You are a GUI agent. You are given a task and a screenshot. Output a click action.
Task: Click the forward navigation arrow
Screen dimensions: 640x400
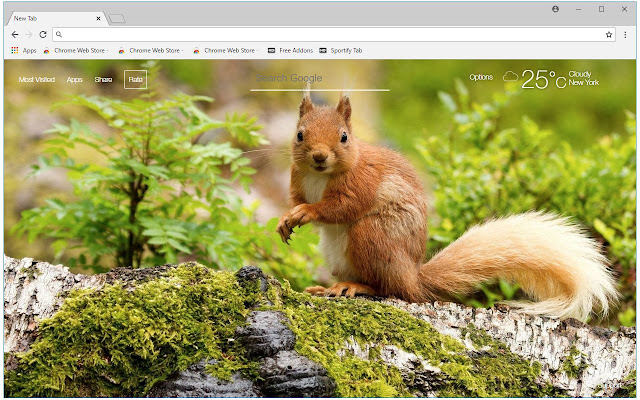click(x=29, y=35)
